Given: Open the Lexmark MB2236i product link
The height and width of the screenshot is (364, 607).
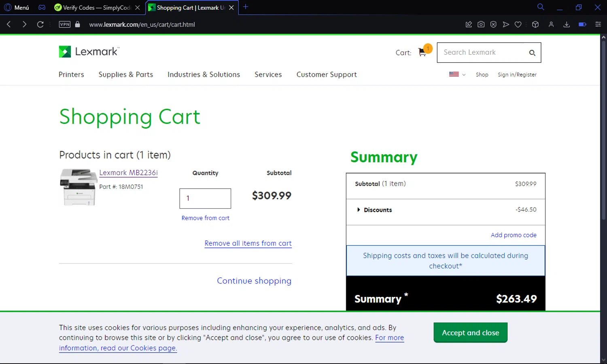Looking at the screenshot, I should pos(128,173).
